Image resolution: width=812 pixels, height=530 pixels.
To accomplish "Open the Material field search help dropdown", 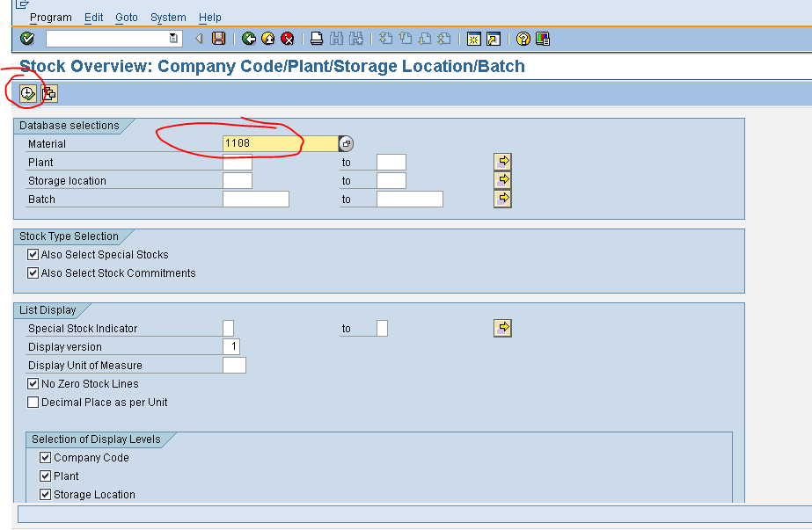I will pyautogui.click(x=347, y=143).
